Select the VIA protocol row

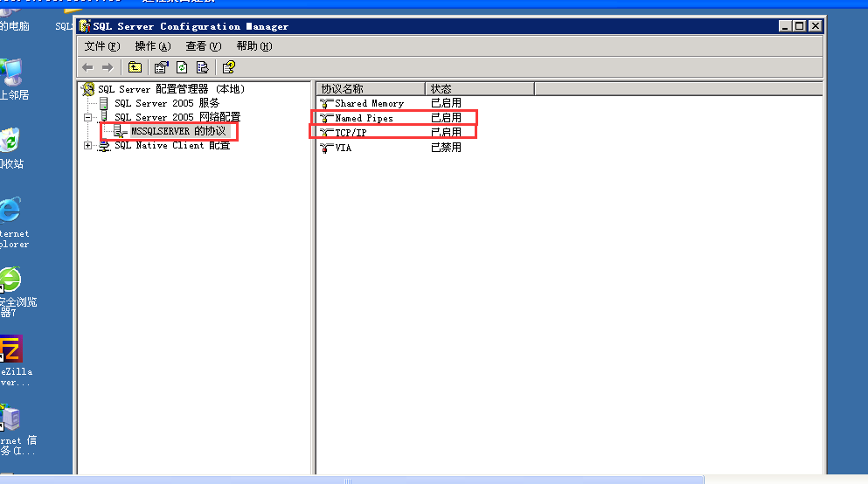[391, 148]
